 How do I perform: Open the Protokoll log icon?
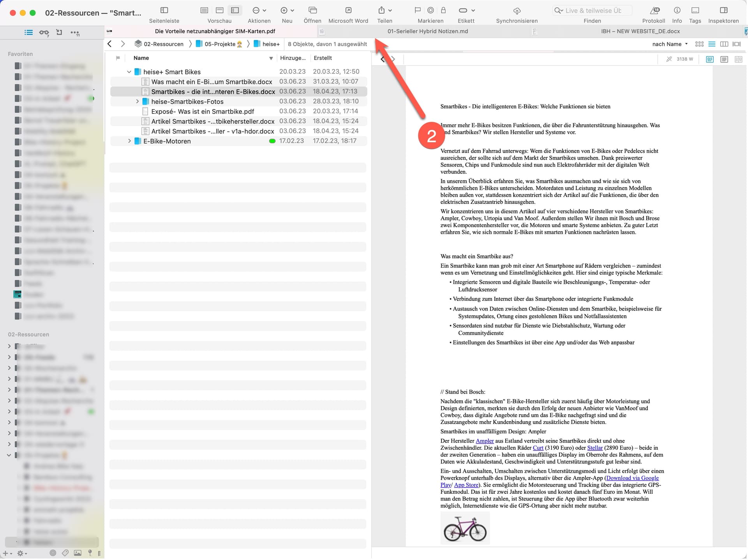[x=655, y=10]
